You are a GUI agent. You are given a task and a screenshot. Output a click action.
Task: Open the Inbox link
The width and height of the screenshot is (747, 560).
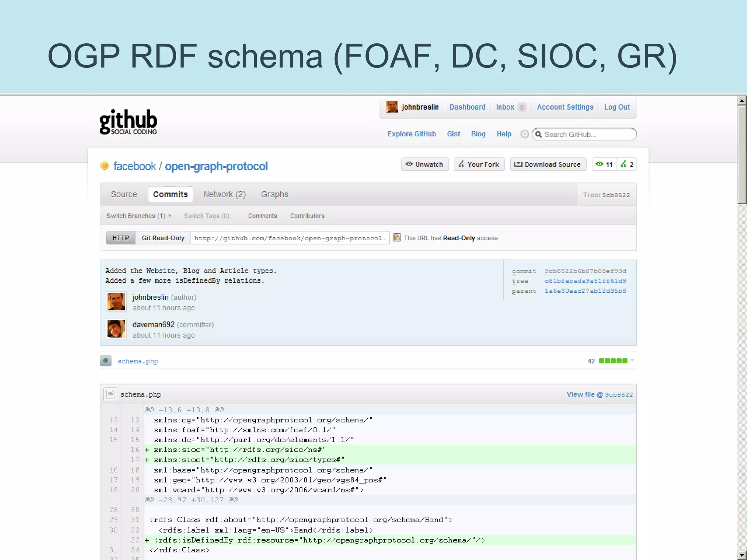505,107
